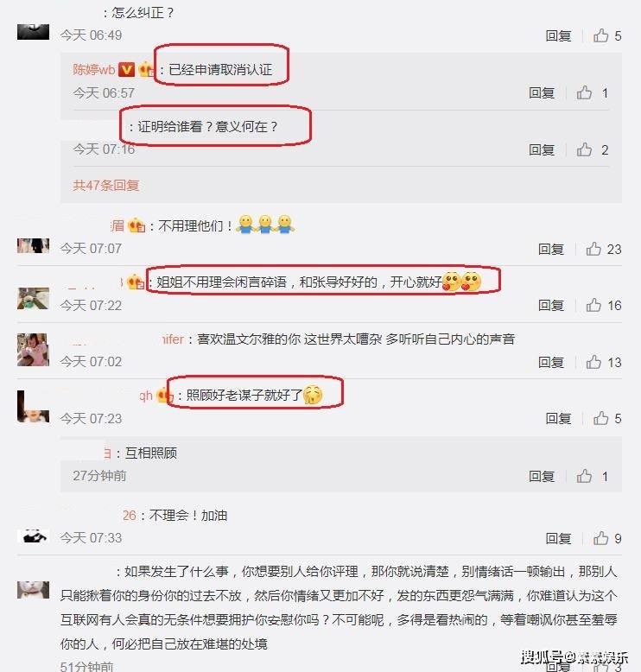Like the 07:33 不理会！加油 comment

[x=600, y=538]
